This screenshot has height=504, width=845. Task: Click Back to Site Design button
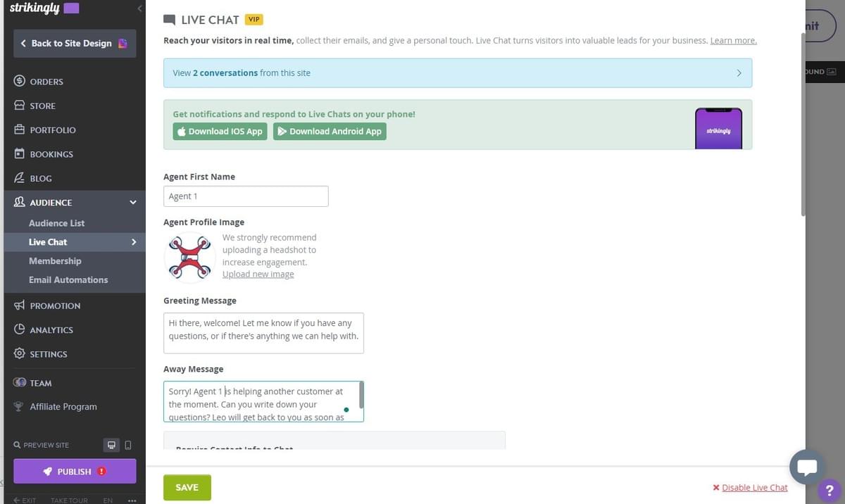click(75, 43)
